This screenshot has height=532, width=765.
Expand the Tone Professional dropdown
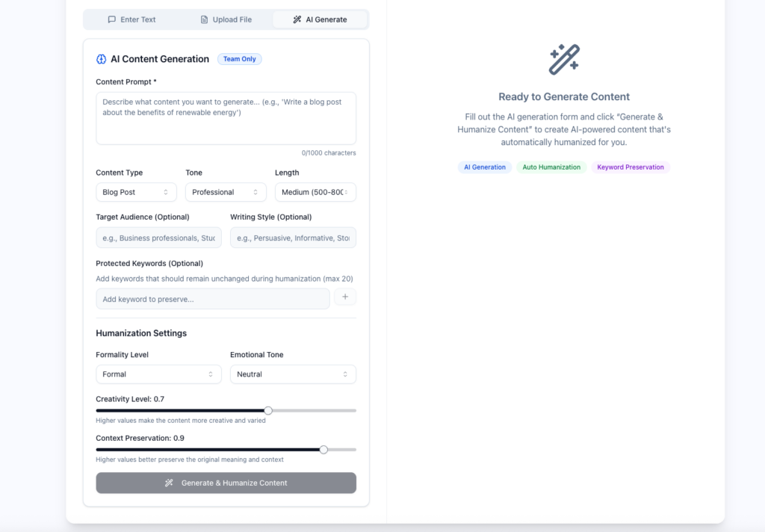point(226,192)
